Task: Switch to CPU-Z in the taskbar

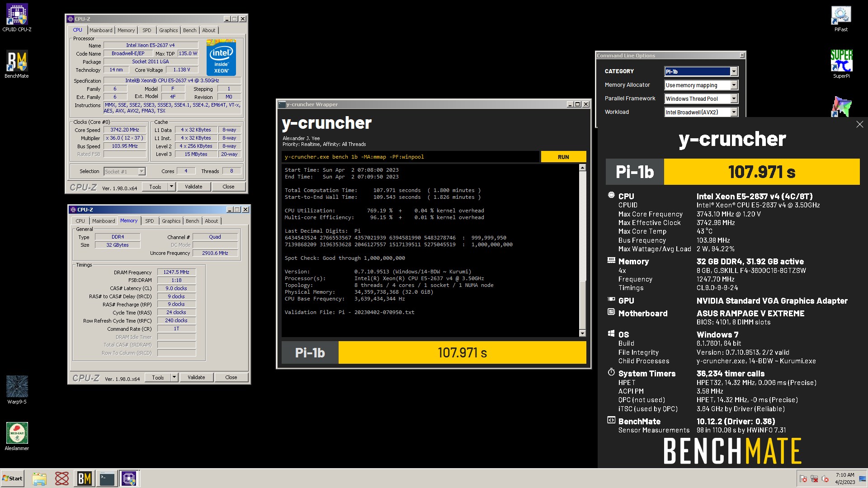Action: 129,479
